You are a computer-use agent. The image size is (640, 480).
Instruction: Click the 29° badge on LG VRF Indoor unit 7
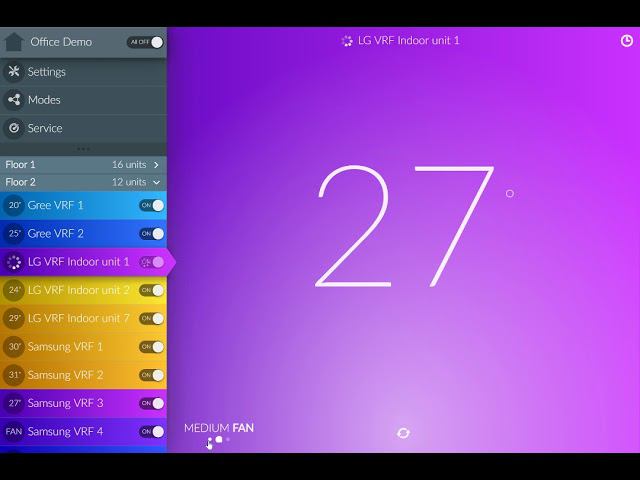click(14, 318)
